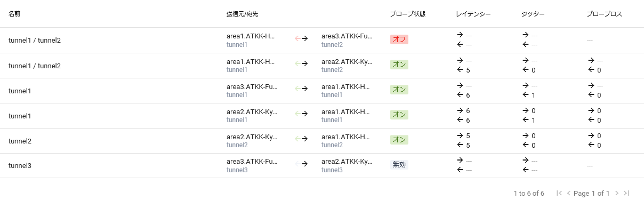Click the オン badge in tunnel2 row
The image size is (644, 208).
pyautogui.click(x=399, y=140)
